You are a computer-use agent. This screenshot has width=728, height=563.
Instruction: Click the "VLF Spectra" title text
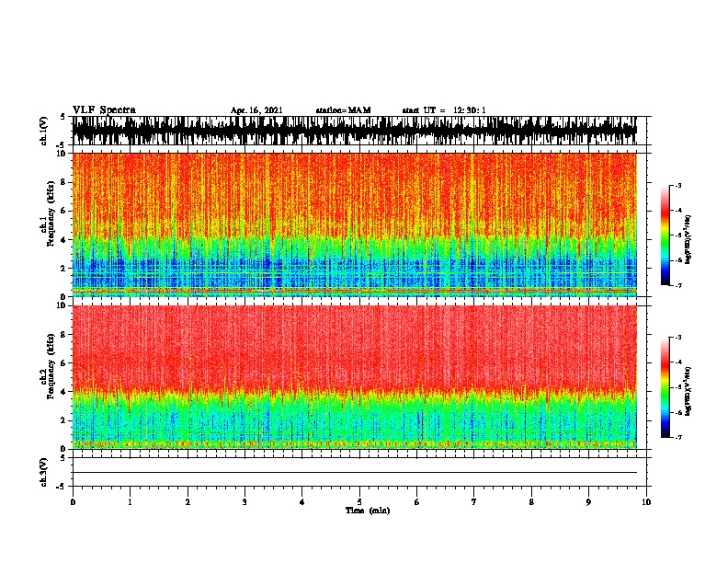pos(104,110)
